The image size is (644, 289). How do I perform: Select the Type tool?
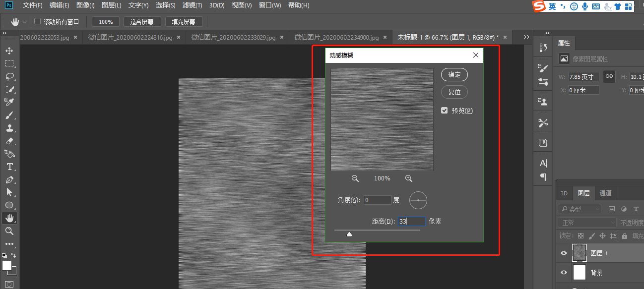[10, 166]
